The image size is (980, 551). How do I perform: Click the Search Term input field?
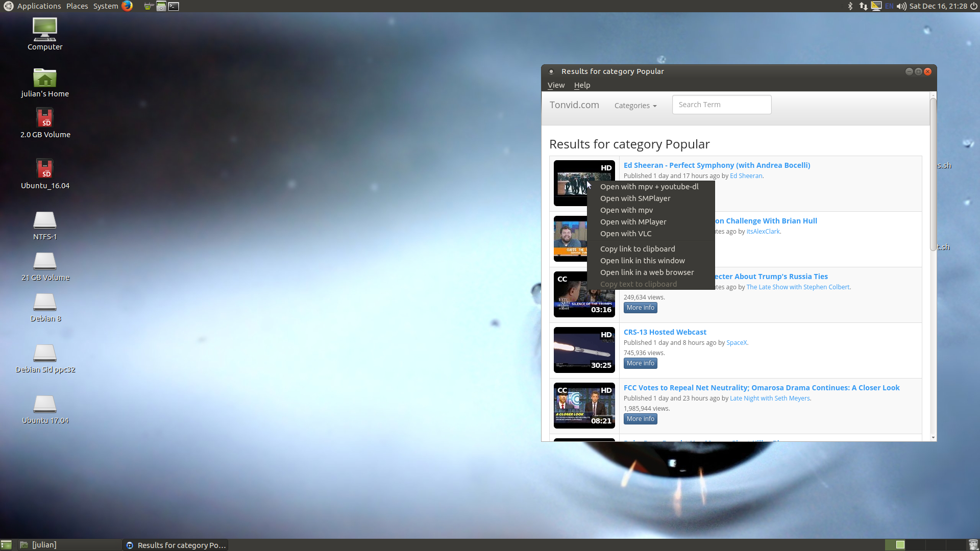721,105
